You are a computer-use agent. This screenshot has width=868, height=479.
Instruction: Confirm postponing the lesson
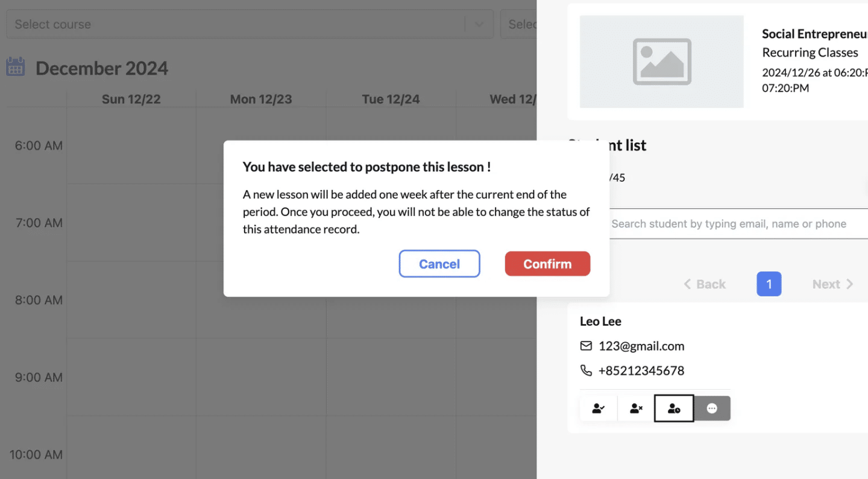click(x=547, y=264)
